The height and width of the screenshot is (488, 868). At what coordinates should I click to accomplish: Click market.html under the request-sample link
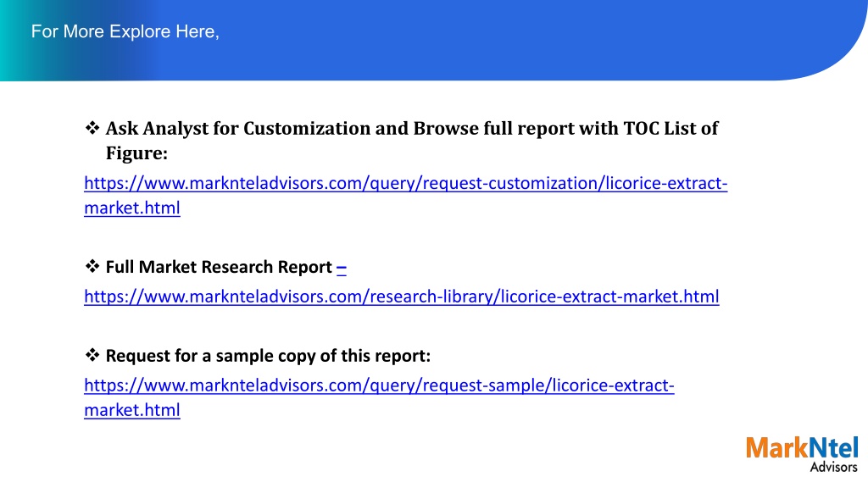(132, 410)
